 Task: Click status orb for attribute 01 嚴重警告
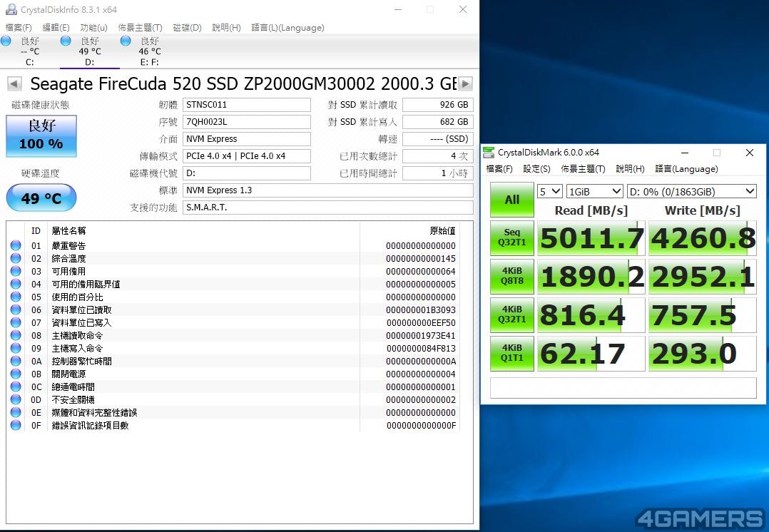pyautogui.click(x=16, y=245)
